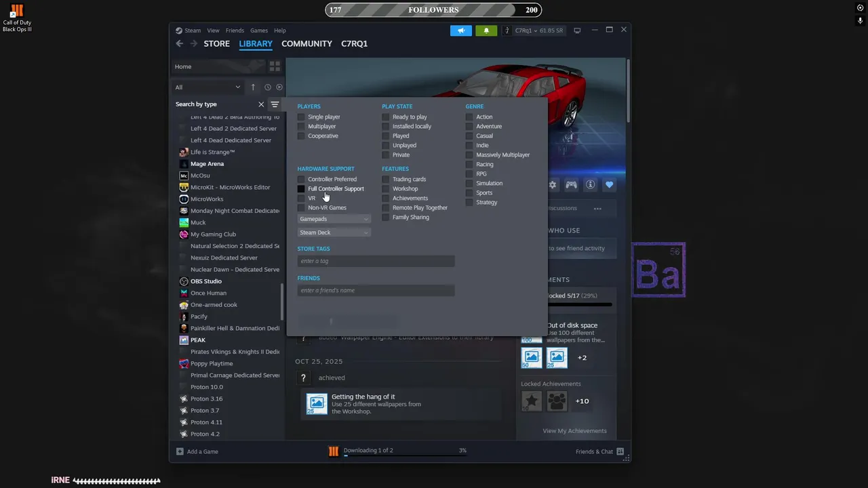The image size is (868, 488).
Task: Open the Steam Deck dropdown
Action: (x=334, y=232)
